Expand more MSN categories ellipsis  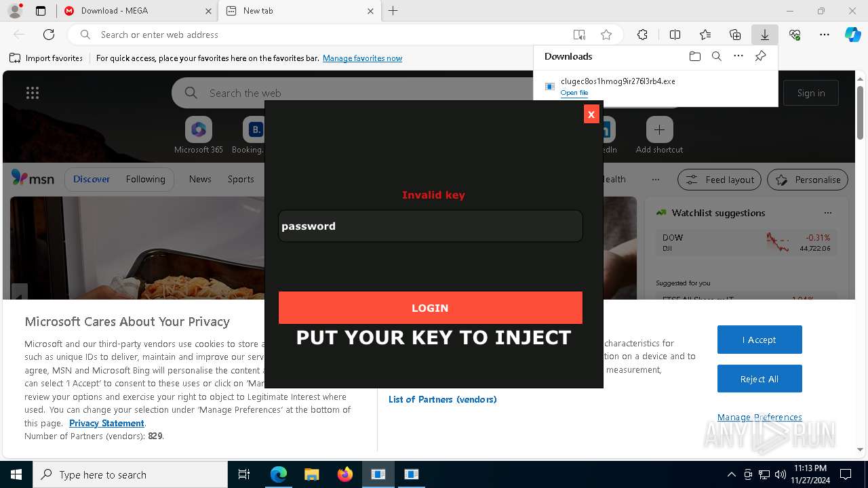point(655,180)
